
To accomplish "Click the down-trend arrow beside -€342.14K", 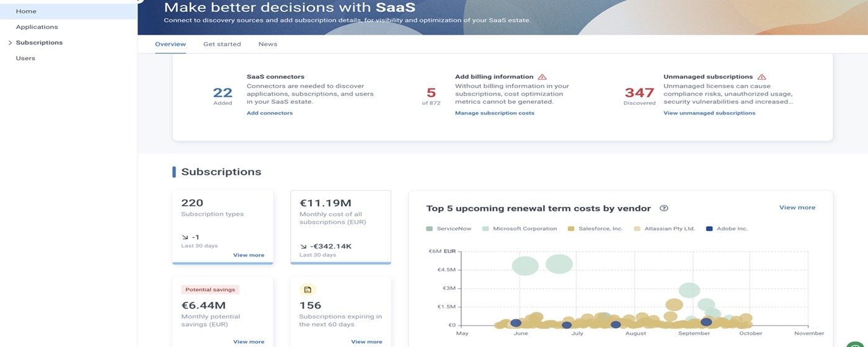I will click(303, 246).
